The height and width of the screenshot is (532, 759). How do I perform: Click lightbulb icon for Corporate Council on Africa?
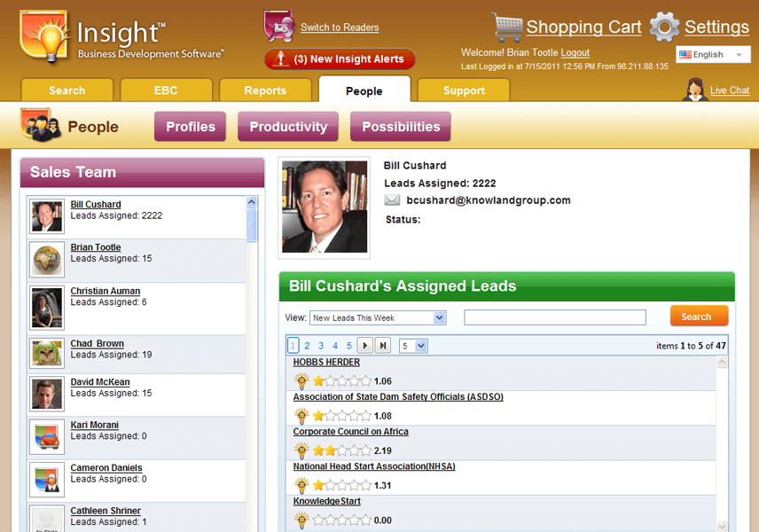pyautogui.click(x=301, y=450)
